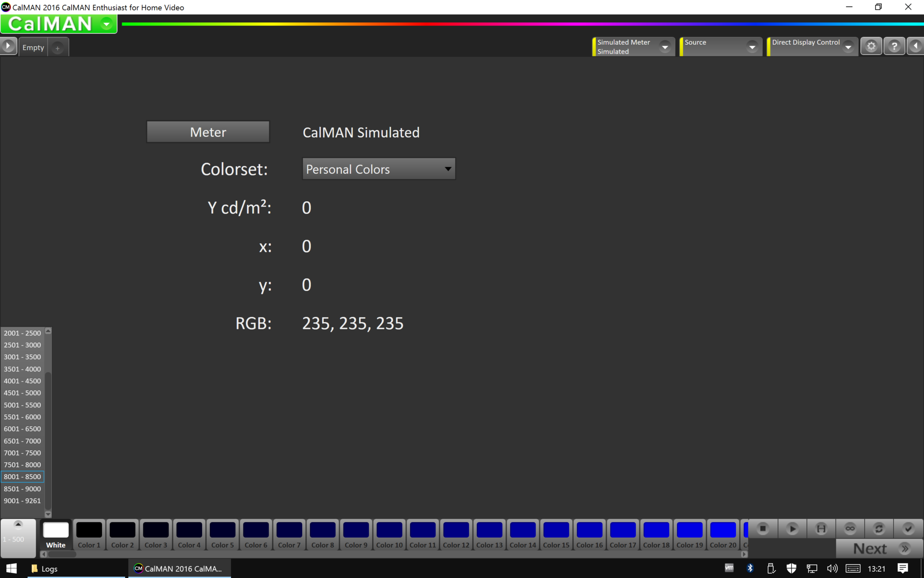Open the Personal Colors colorset dropdown
Screen dimensions: 924x578
[x=379, y=169]
